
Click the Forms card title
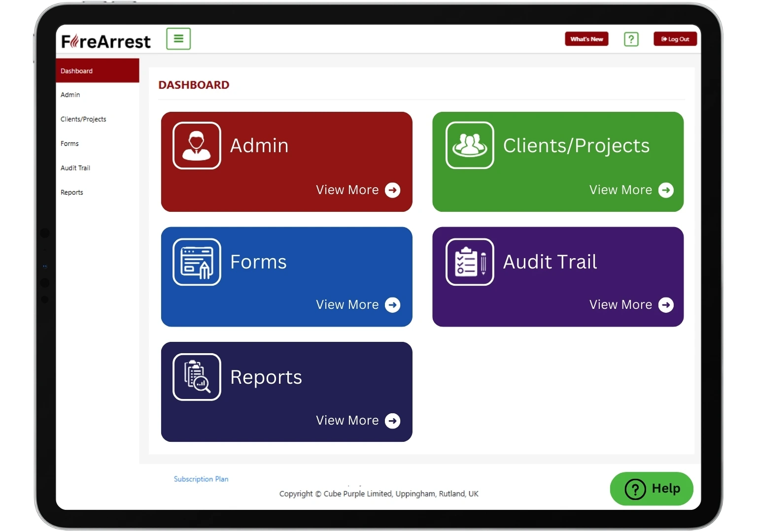[258, 262]
